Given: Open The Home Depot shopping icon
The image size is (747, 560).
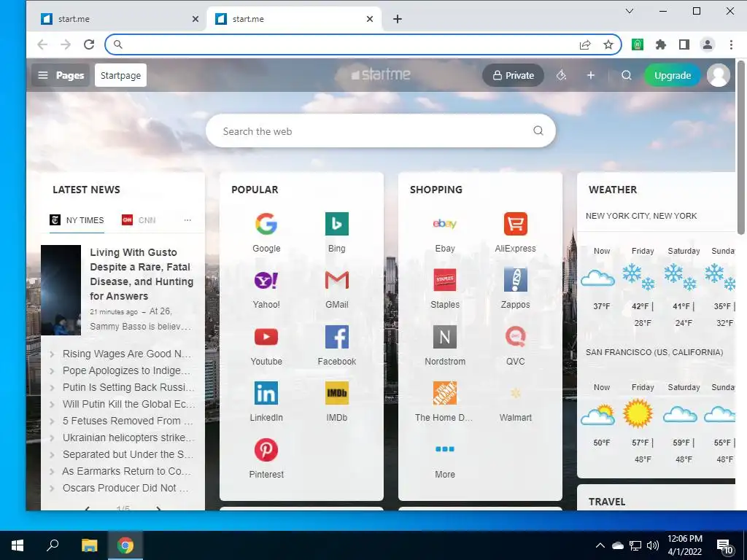Looking at the screenshot, I should pos(444,393).
